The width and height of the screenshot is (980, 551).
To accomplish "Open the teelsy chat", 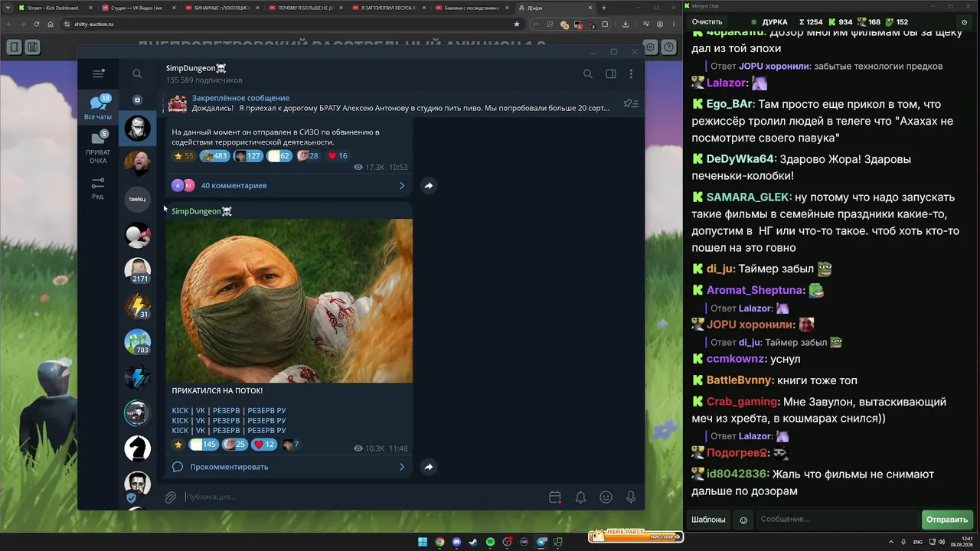I will click(x=137, y=199).
